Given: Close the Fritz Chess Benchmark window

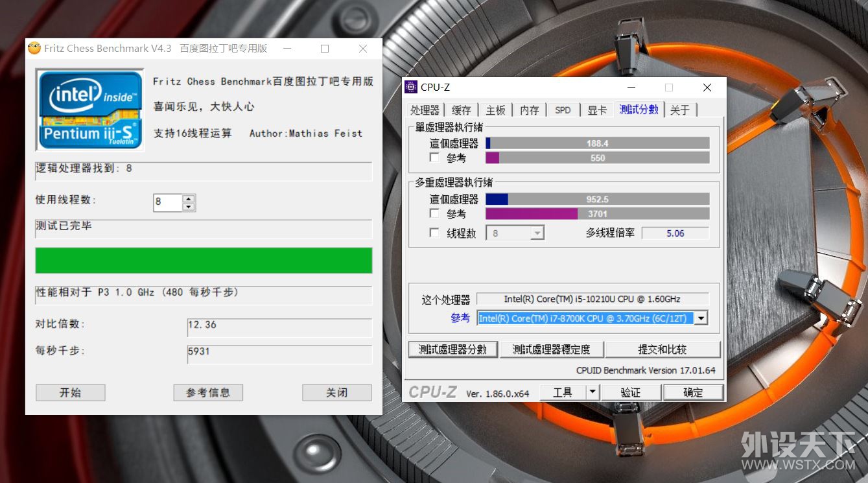Looking at the screenshot, I should click(x=363, y=49).
